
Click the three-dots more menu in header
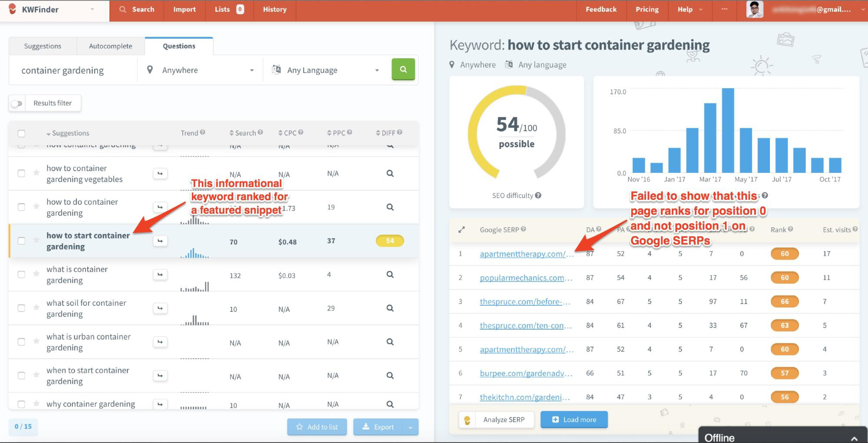coord(724,9)
